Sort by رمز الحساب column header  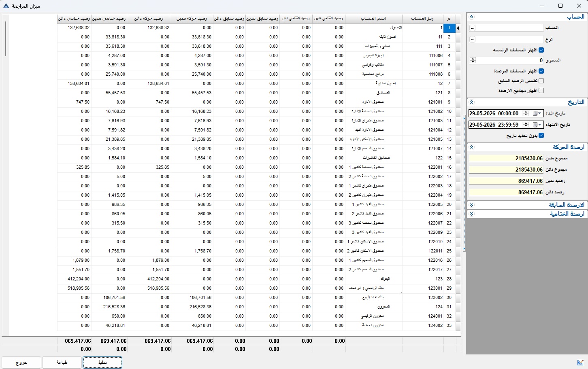coord(422,19)
